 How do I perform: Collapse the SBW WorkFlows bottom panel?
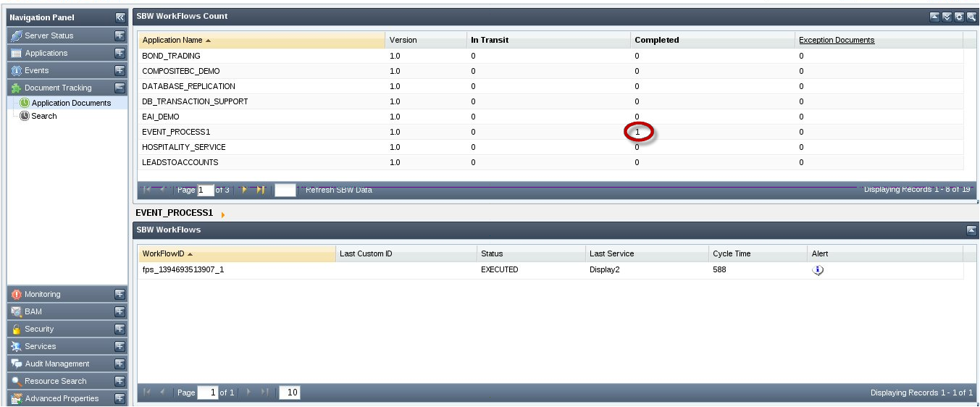pos(971,230)
